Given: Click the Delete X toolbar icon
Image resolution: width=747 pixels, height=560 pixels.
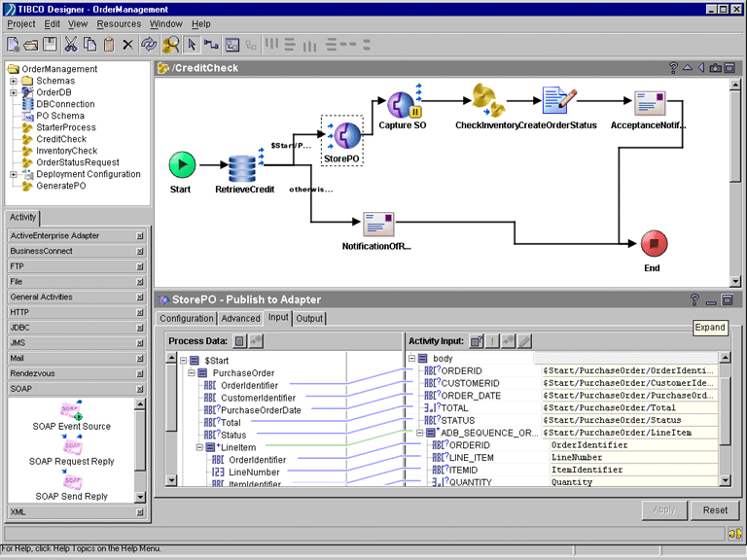Looking at the screenshot, I should (x=127, y=45).
